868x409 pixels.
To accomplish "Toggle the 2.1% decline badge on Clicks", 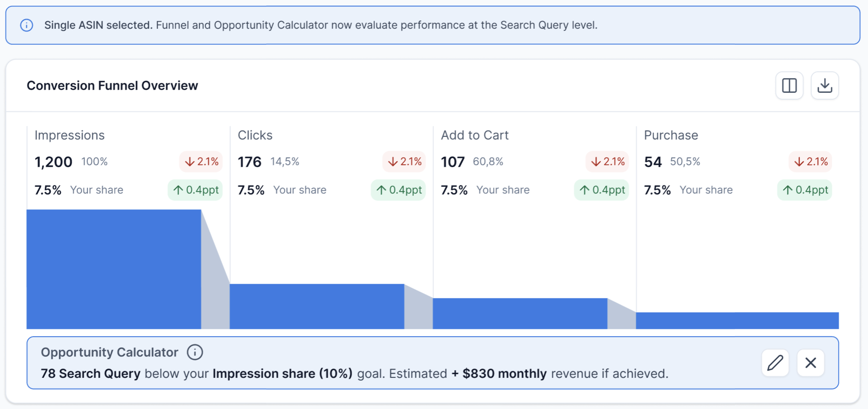I will click(404, 161).
